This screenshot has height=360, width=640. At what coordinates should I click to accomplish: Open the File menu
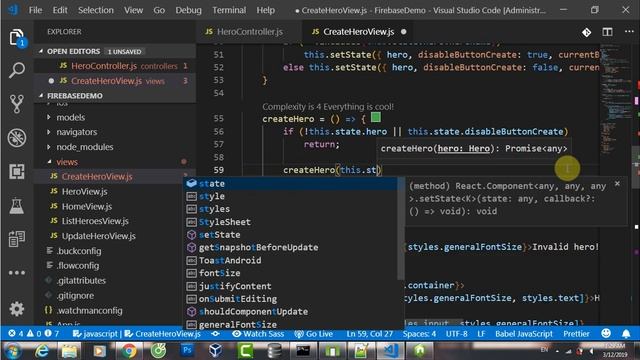[35, 10]
